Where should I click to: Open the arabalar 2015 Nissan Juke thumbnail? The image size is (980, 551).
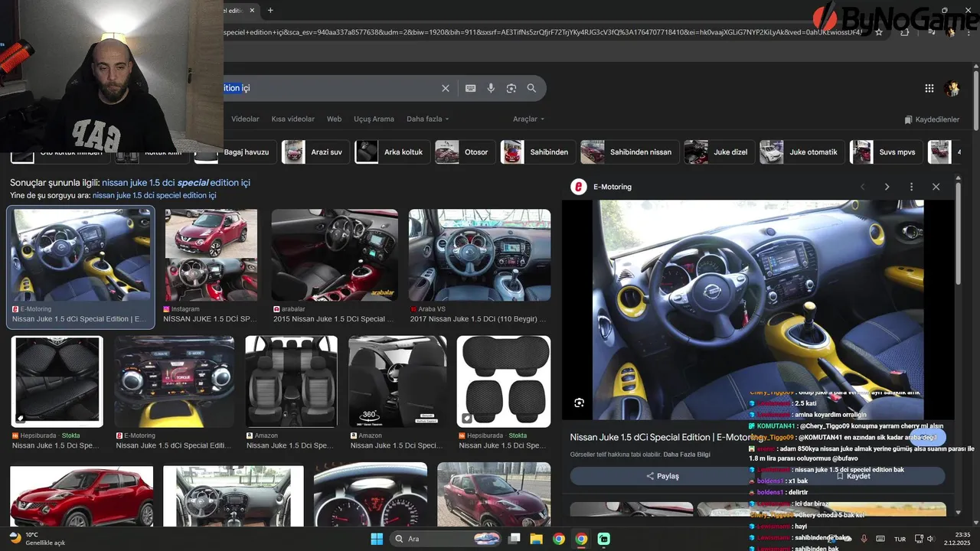tap(335, 255)
